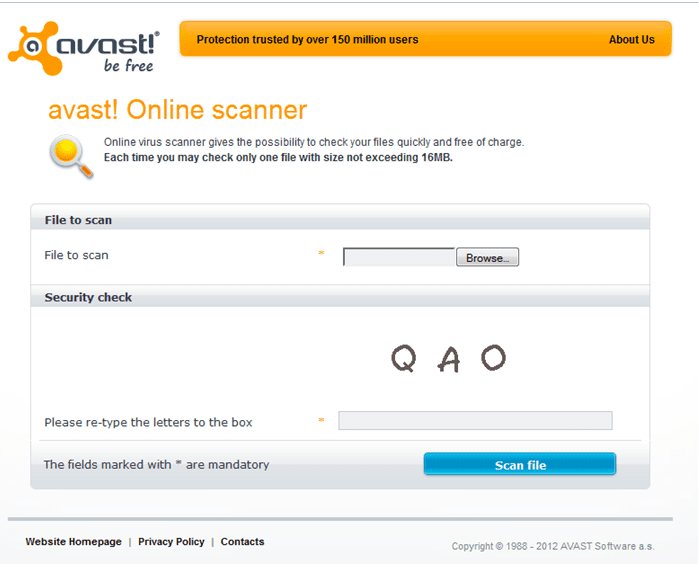Click the magnifying glass scanner icon
This screenshot has width=699, height=581.
click(70, 156)
